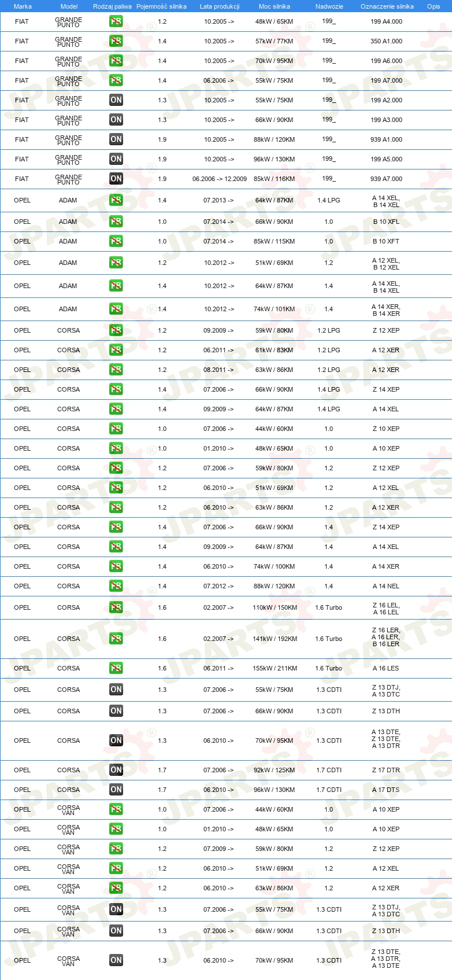The image size is (452, 980).
Task: Click petrol icon in CORSA VAN 44kW / 60KM row
Action: (116, 809)
